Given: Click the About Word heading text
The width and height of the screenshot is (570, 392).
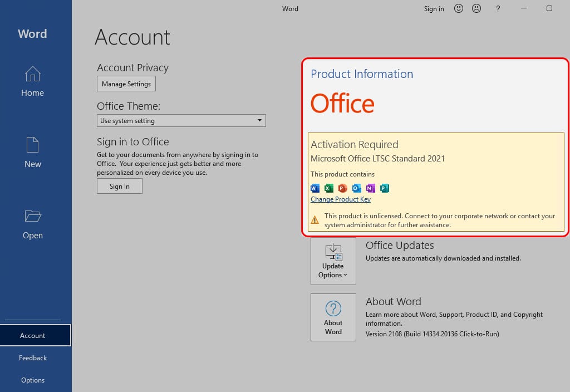Looking at the screenshot, I should coord(394,301).
